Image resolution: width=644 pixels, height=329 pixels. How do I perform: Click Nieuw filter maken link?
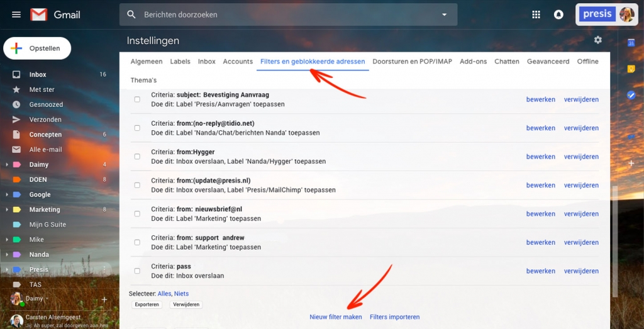(336, 317)
